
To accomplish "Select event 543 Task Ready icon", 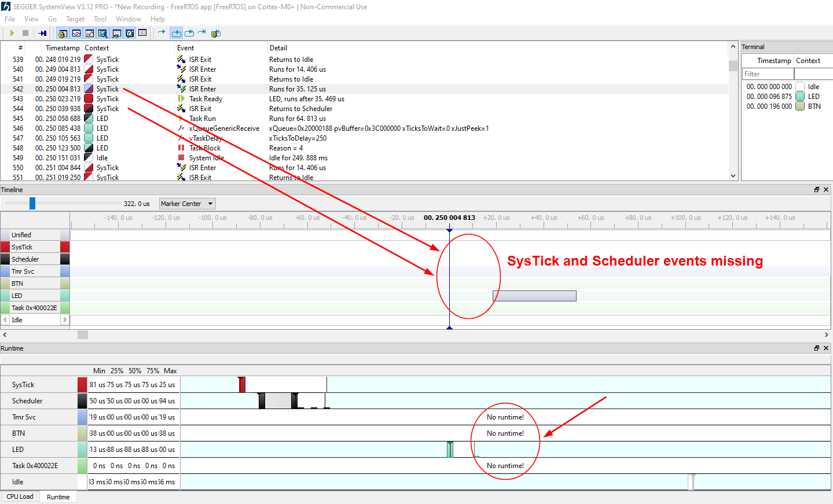I will (181, 99).
